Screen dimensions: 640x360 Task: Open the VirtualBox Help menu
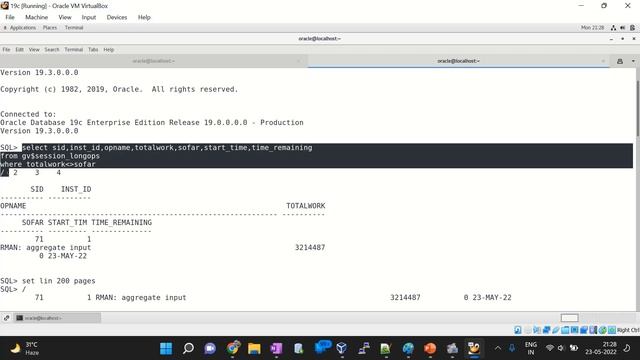pos(144,17)
